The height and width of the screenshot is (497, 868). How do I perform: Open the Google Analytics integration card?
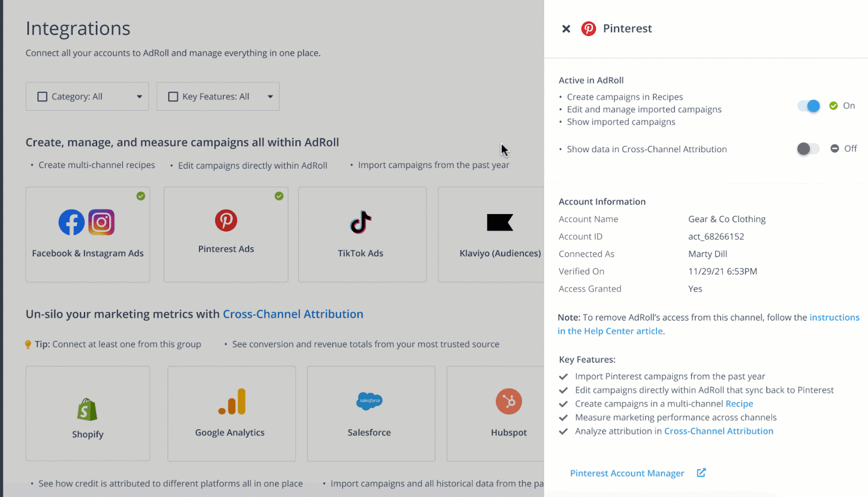pyautogui.click(x=231, y=414)
